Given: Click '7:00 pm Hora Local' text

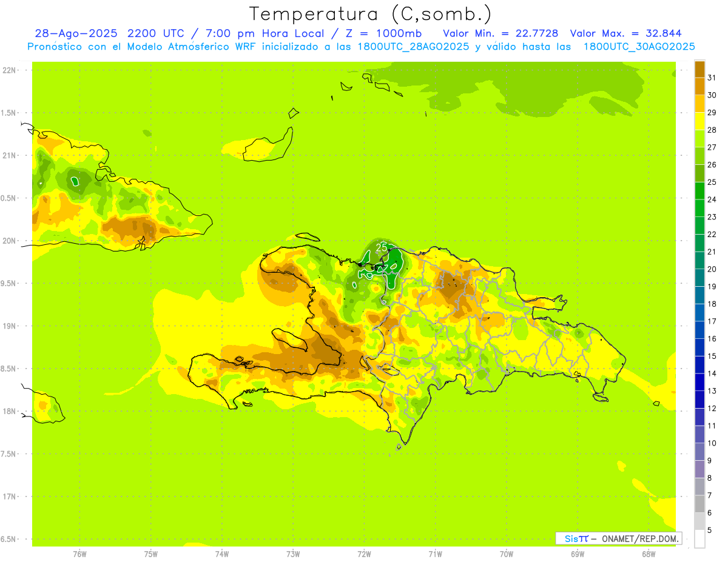Looking at the screenshot, I should tap(265, 33).
